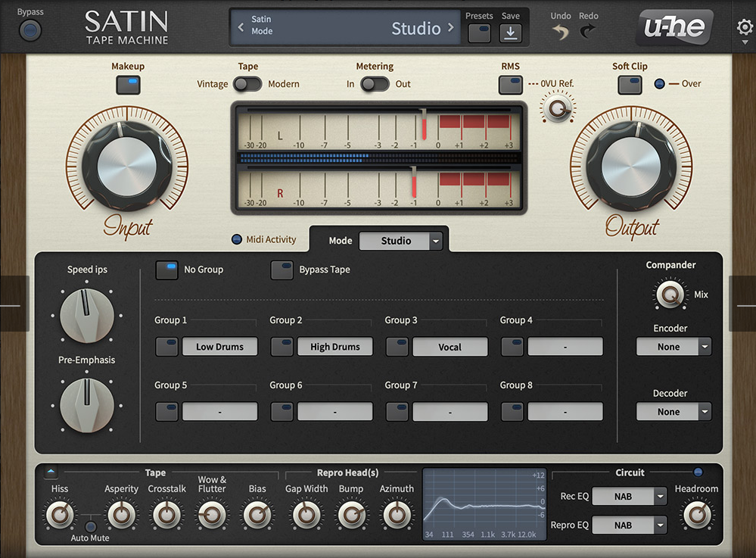Screen dimensions: 756x558
Task: Go to previous preset with left arrow
Action: click(x=241, y=27)
